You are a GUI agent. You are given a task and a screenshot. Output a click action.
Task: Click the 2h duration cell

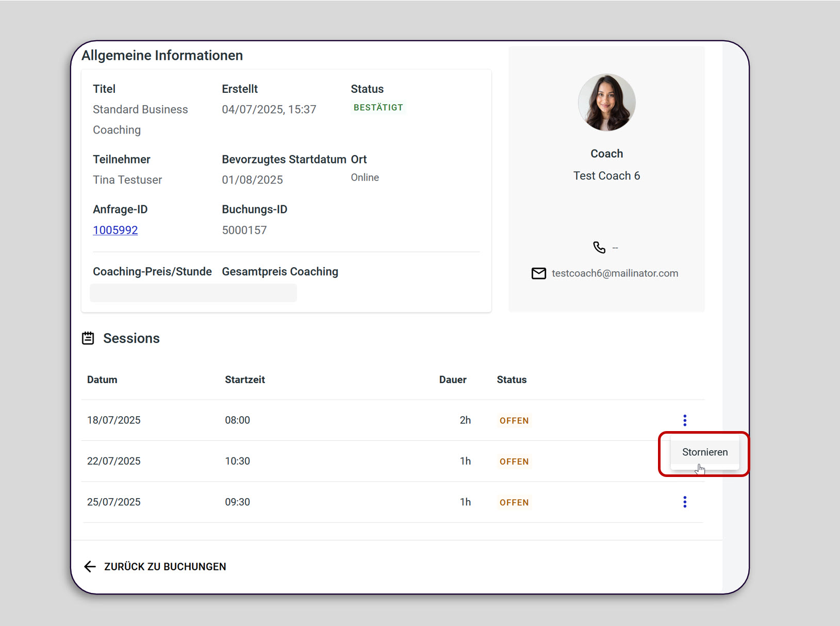[465, 420]
